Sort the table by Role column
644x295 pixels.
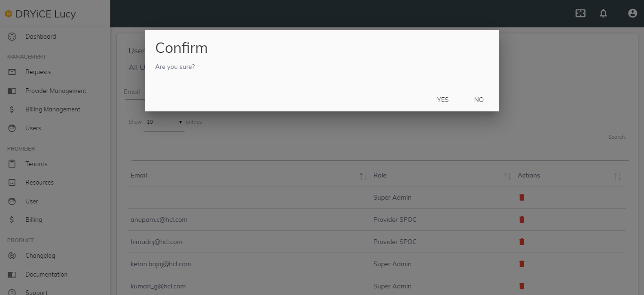click(x=507, y=176)
